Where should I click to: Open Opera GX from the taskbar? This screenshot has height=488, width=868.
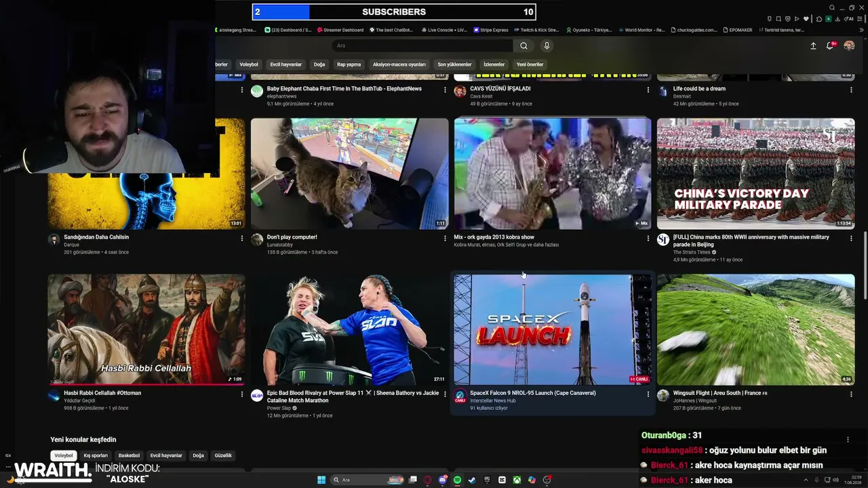(427, 480)
